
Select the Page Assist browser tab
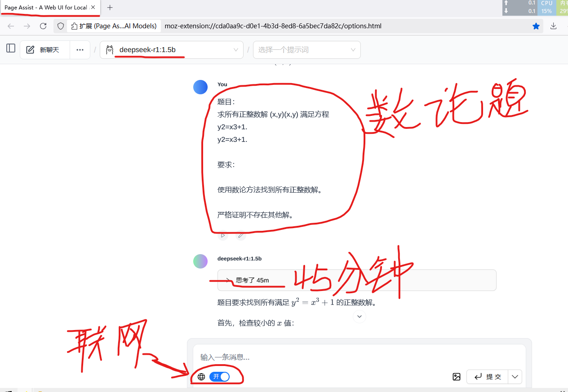pos(50,7)
